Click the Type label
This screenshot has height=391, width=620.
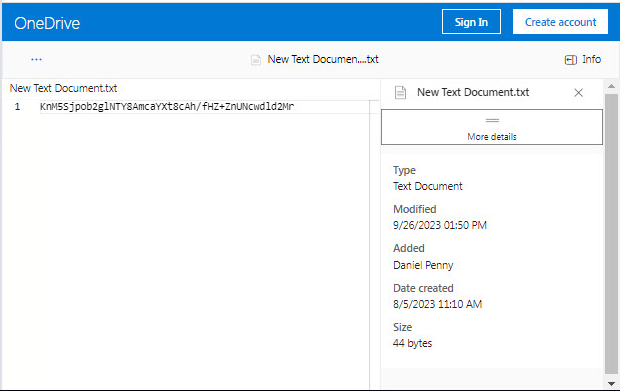(x=404, y=170)
